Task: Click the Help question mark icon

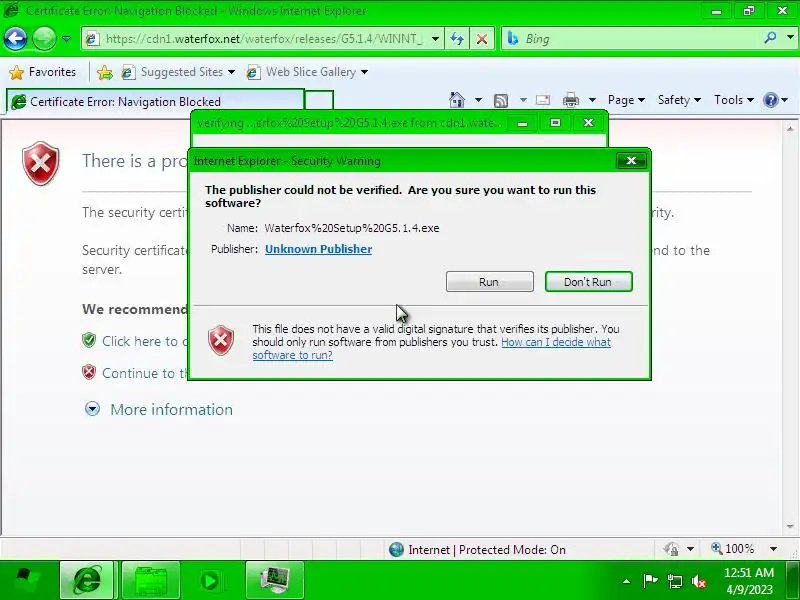Action: click(770, 100)
